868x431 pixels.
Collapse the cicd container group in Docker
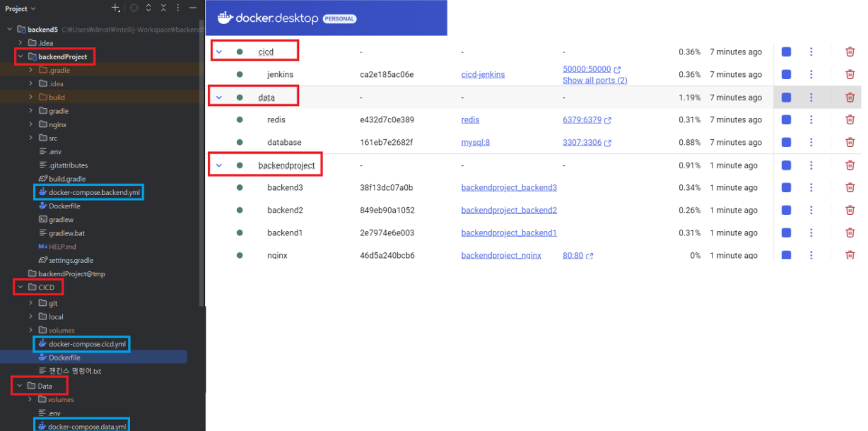[219, 52]
